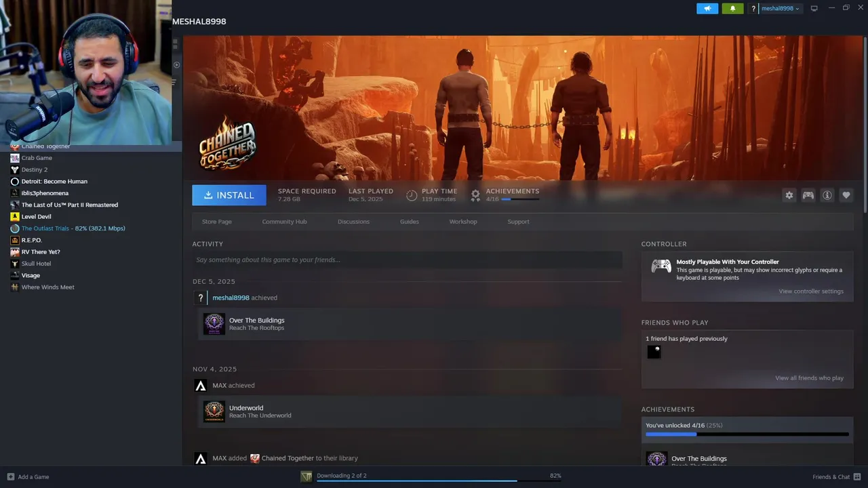This screenshot has width=868, height=488.
Task: Open View all friends who play link
Action: [x=809, y=378]
